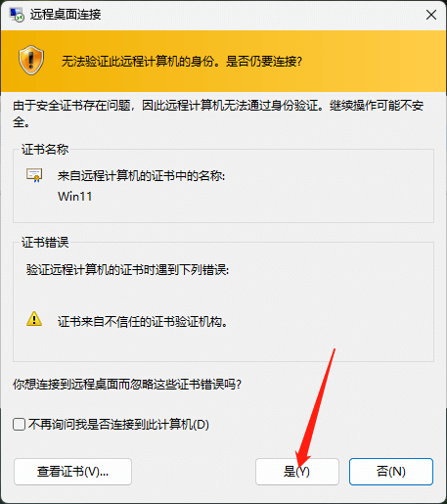
Task: Click the 不再询问我是否连接到此计算机(D) label text
Action: click(x=118, y=425)
